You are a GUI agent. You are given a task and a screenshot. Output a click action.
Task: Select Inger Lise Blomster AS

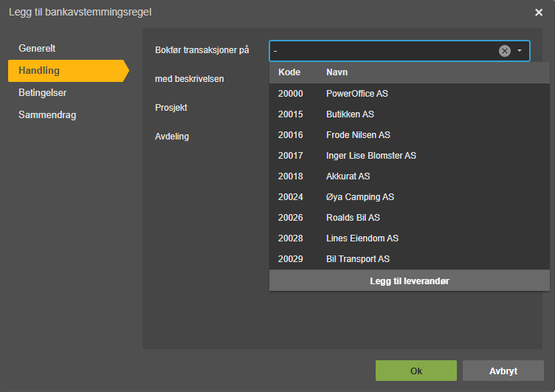coord(410,156)
